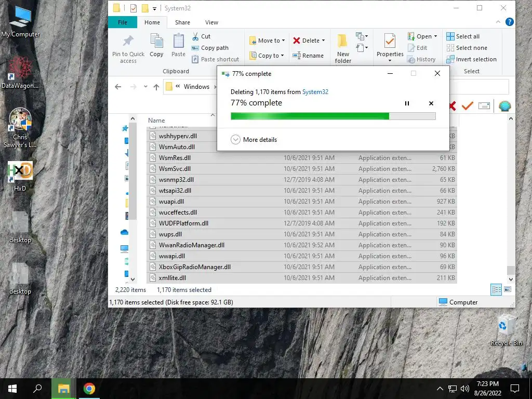Click Chrome in the taskbar

tap(89, 389)
